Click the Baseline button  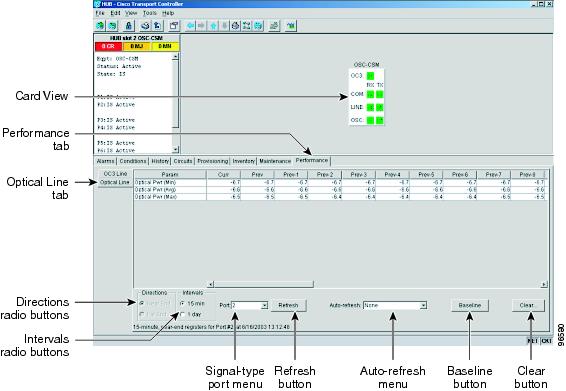(x=470, y=305)
